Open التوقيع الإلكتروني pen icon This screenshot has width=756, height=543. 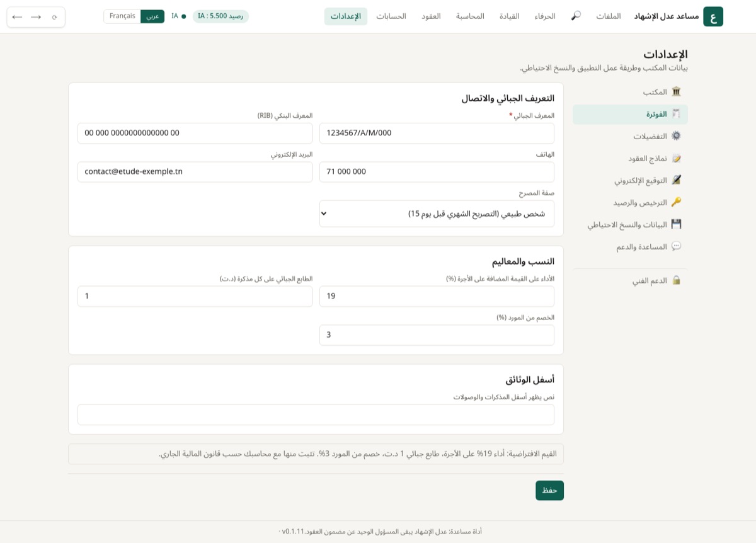click(676, 180)
